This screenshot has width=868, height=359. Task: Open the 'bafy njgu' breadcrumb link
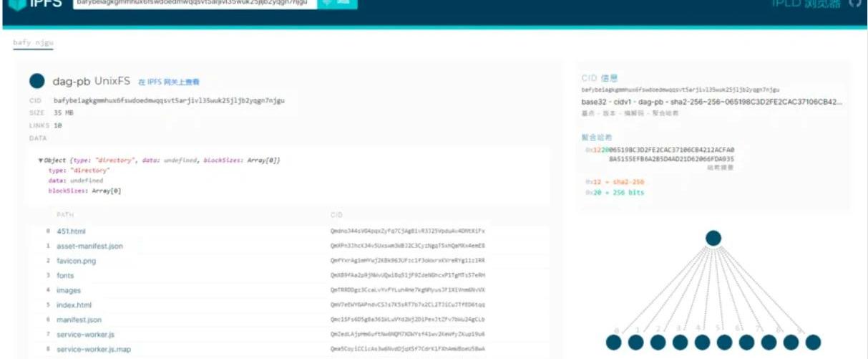[33, 43]
